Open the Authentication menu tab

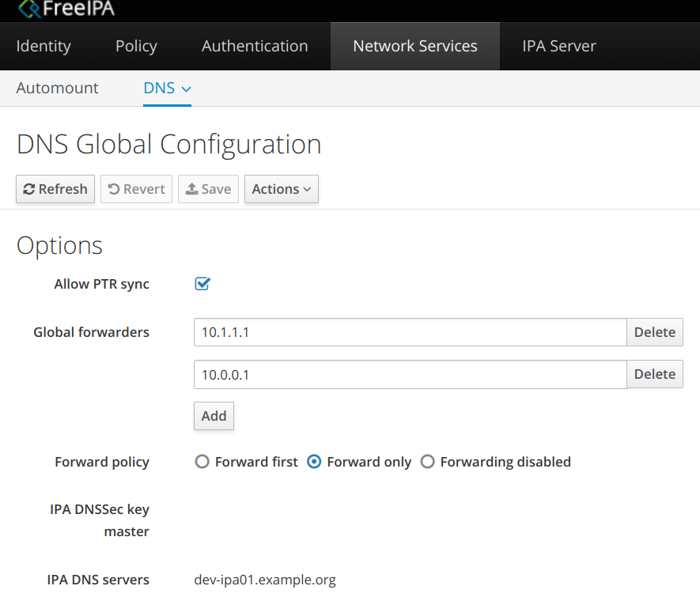tap(255, 47)
